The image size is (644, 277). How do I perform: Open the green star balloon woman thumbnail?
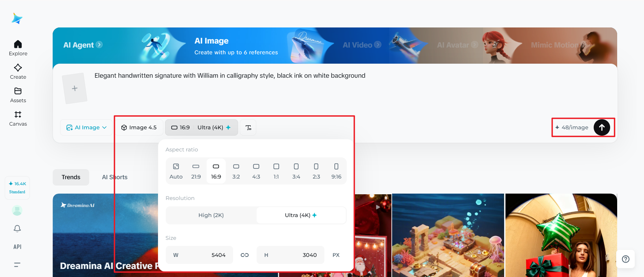pyautogui.click(x=561, y=235)
